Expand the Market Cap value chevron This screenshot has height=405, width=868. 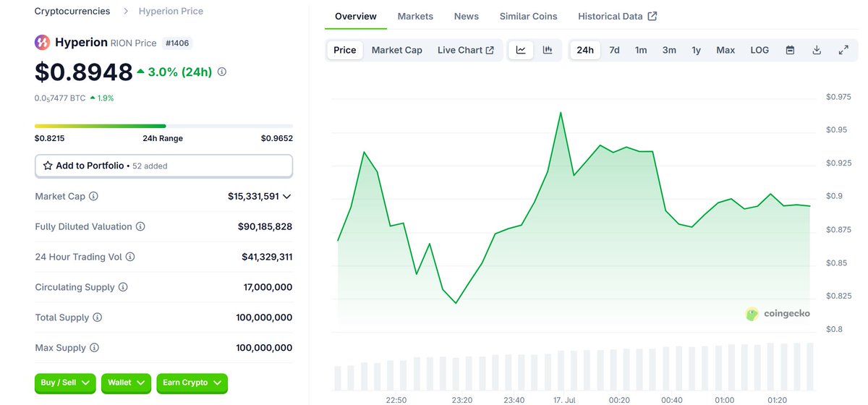coord(287,197)
